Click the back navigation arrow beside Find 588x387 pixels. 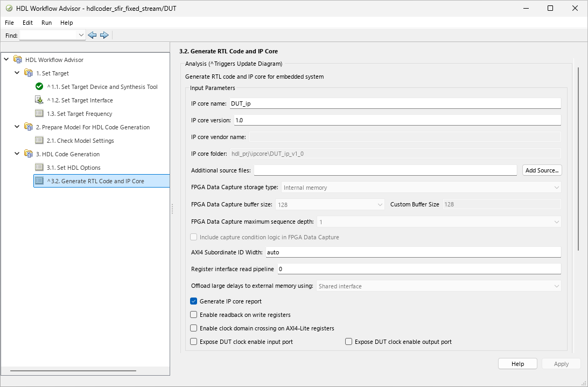click(92, 34)
